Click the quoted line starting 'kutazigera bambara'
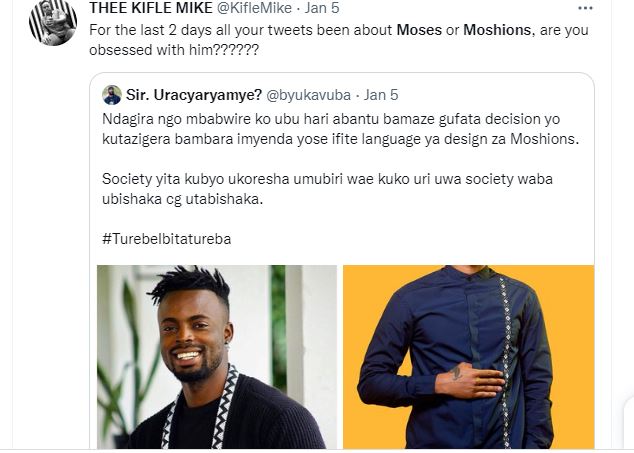The image size is (634, 453). [x=340, y=139]
